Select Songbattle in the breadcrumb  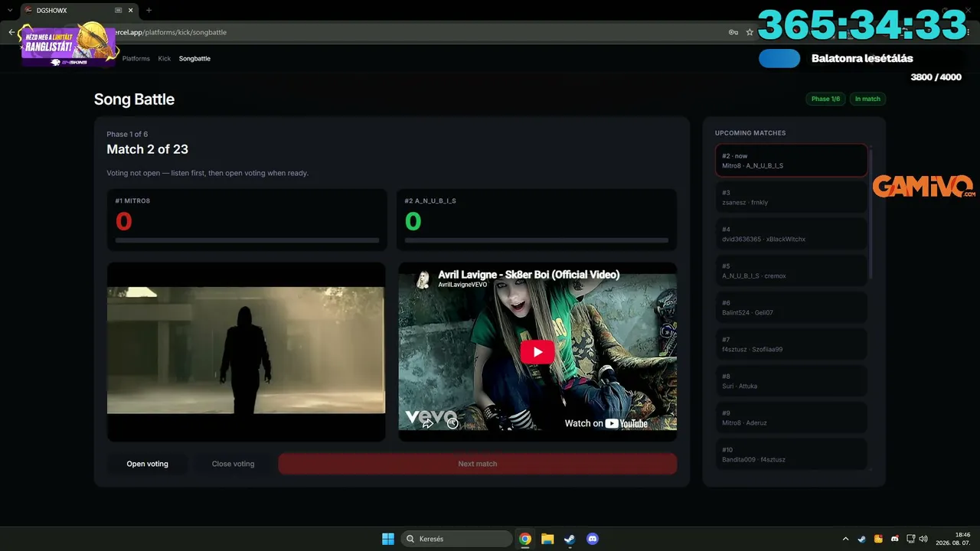[194, 58]
